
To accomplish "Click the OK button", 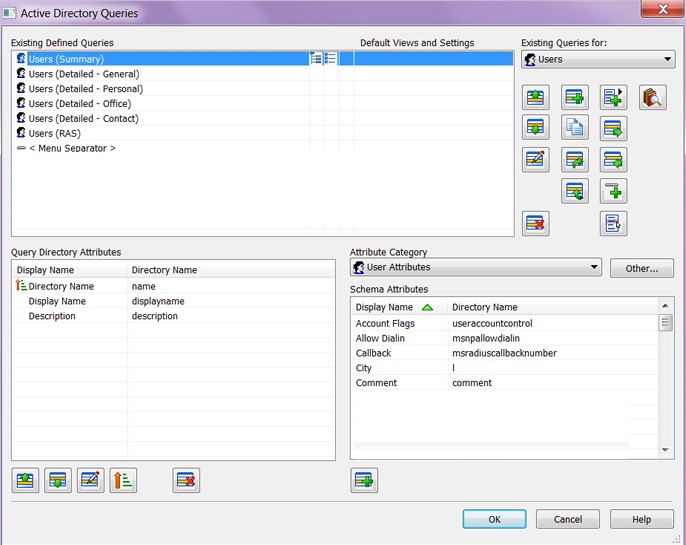I will (x=494, y=519).
